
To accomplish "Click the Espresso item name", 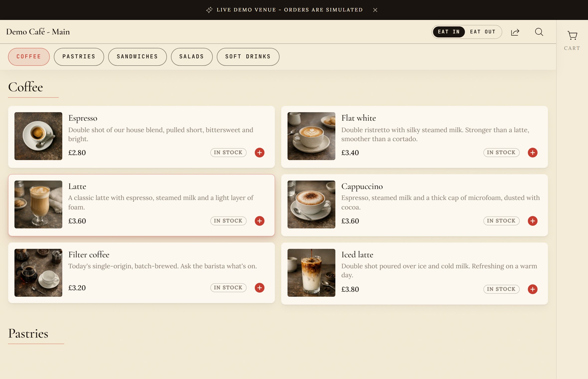I will pos(83,118).
